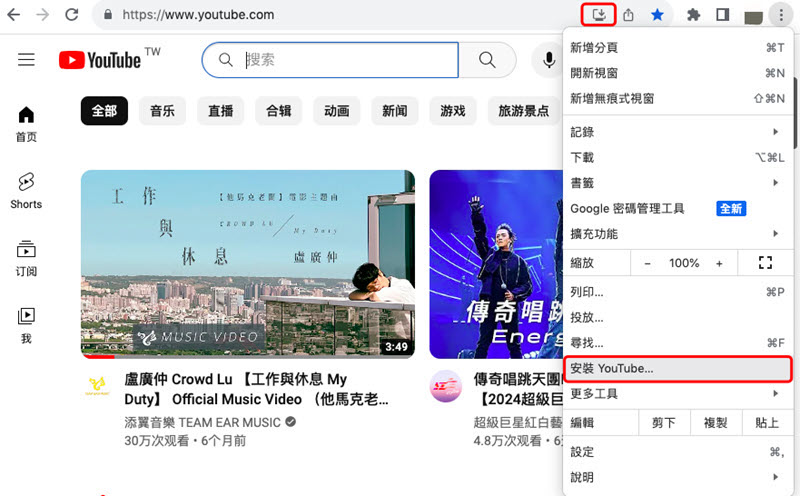The height and width of the screenshot is (496, 800).
Task: Click 複製 copy button
Action: [715, 423]
